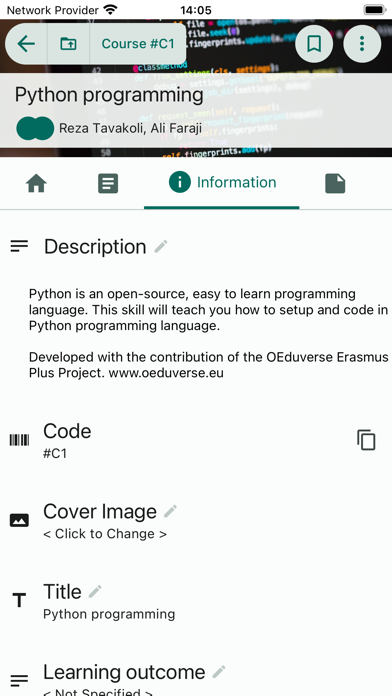Open the document file tab

pos(335,183)
